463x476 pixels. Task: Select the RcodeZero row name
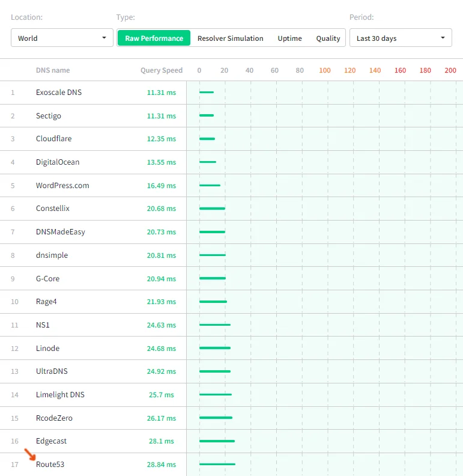point(54,418)
